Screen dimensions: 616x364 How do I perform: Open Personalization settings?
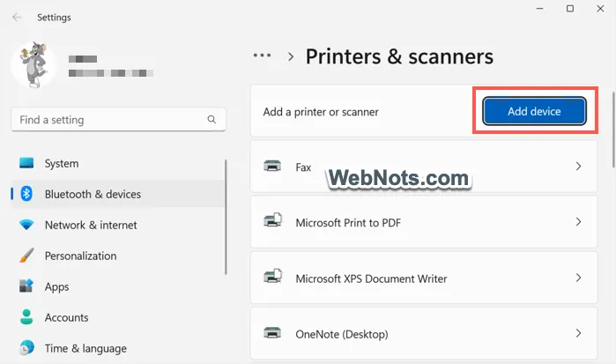[x=118, y=256]
